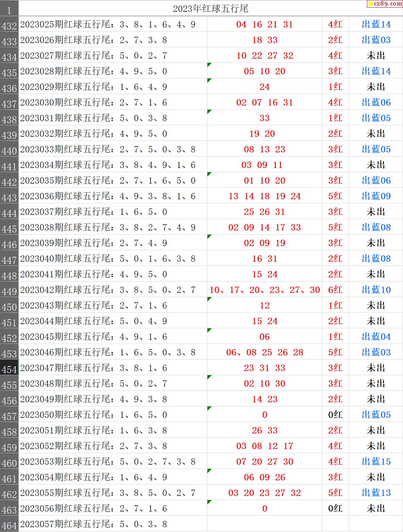
Task: Click cell with numbers 05 10 20
Action: [265, 71]
